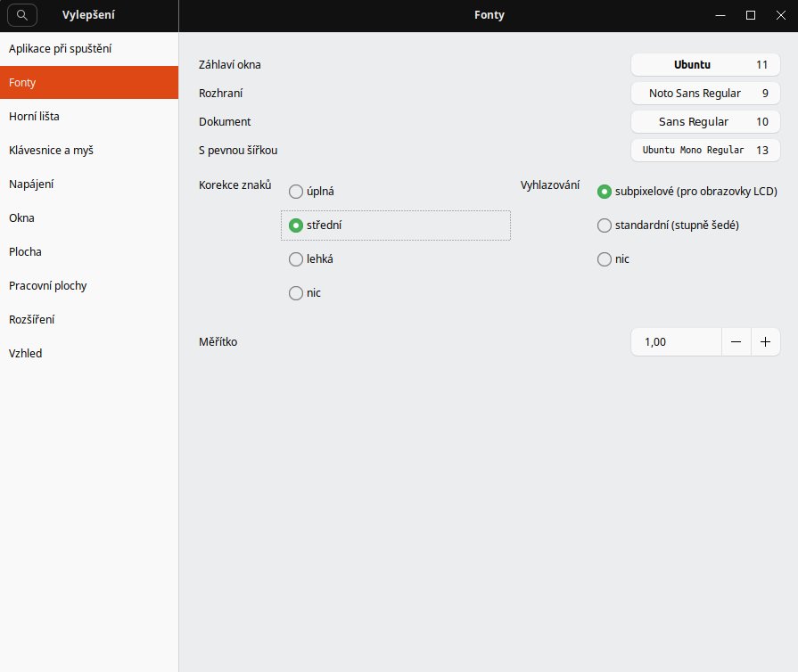Open Okna settings section
798x672 pixels.
[x=89, y=217]
